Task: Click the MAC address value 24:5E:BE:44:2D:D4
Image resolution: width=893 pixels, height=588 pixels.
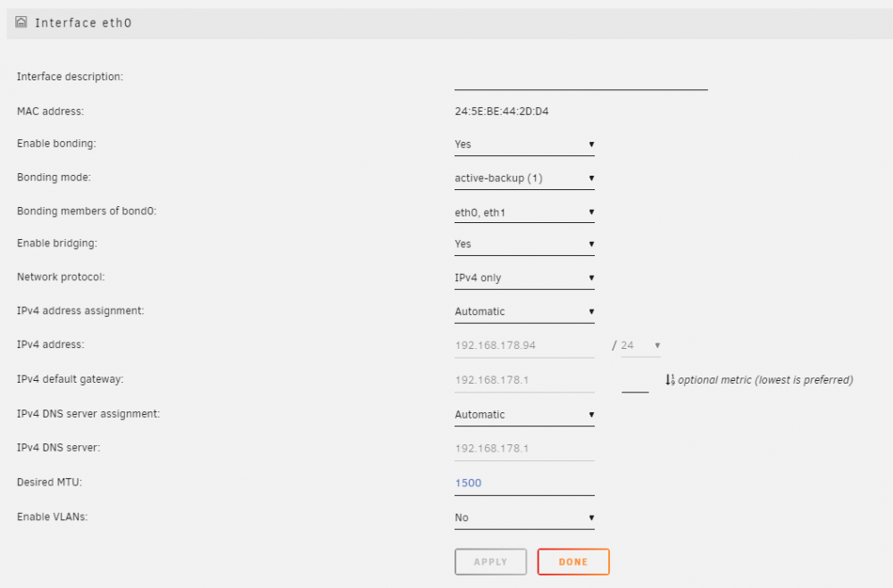Action: click(501, 112)
